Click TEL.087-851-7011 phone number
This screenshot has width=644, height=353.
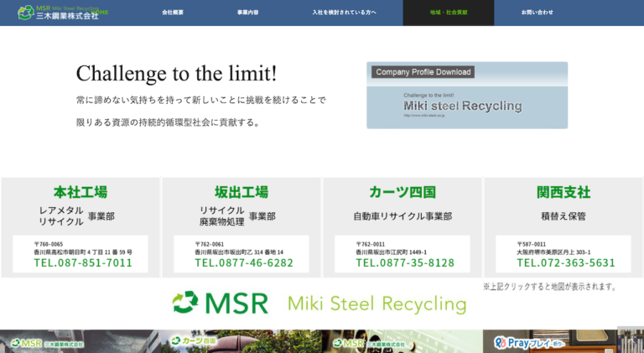click(x=83, y=262)
